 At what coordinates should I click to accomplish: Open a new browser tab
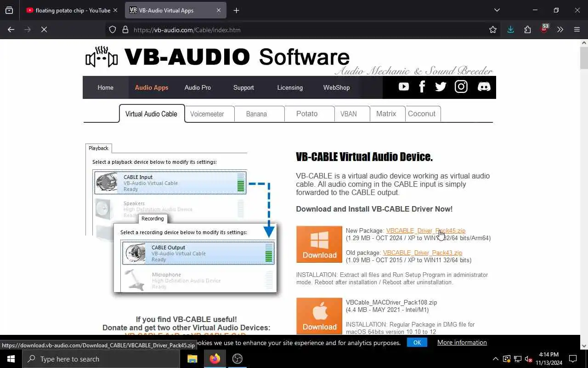click(x=236, y=10)
